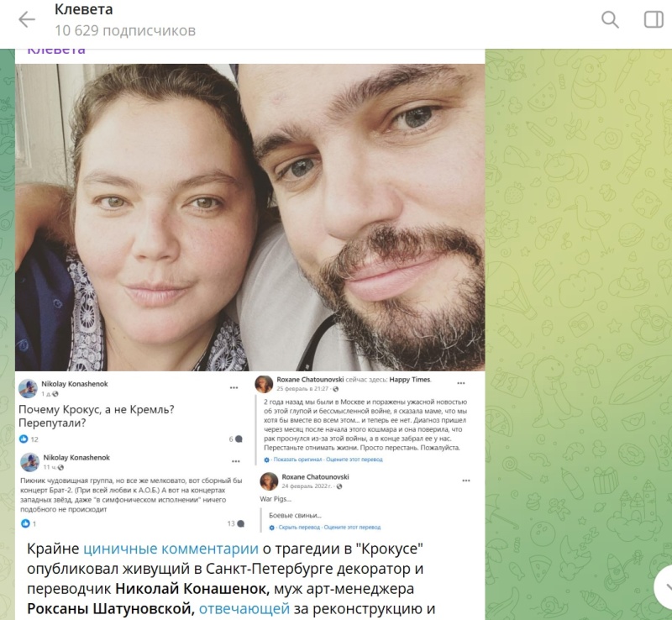
Task: Click Roxane Chatounovski's Happy Times post avatar
Action: (x=264, y=384)
